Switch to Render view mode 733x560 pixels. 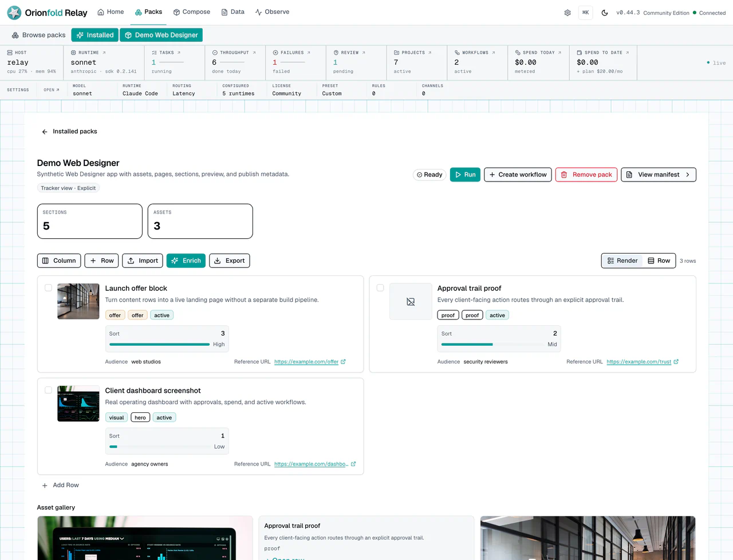click(622, 261)
